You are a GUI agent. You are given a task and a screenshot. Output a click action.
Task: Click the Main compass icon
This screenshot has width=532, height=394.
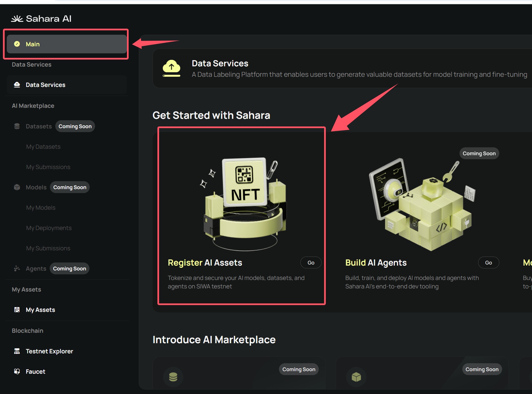(x=17, y=44)
